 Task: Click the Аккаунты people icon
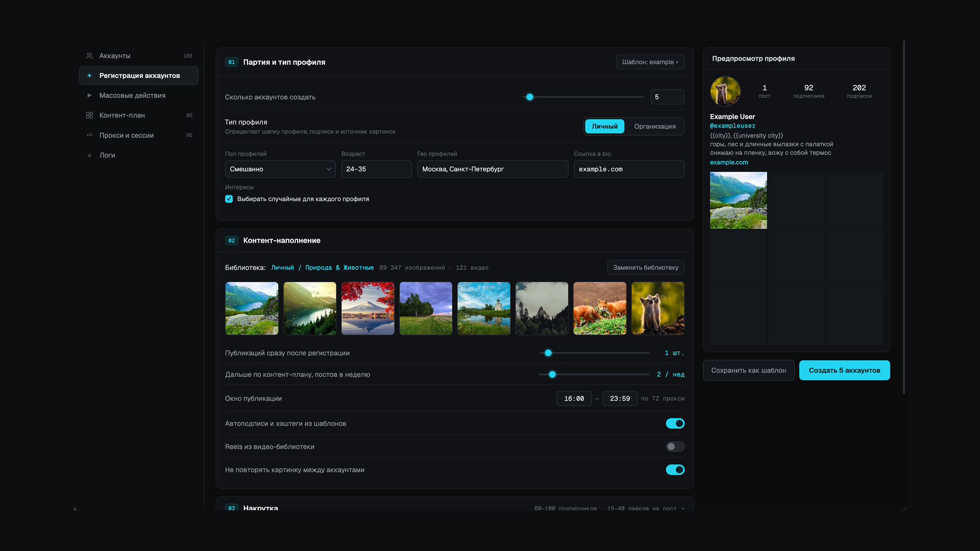(89, 56)
